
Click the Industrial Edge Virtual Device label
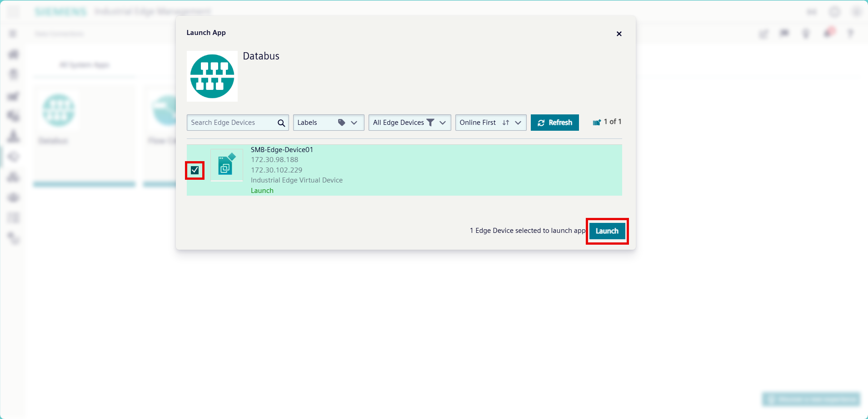pos(297,180)
